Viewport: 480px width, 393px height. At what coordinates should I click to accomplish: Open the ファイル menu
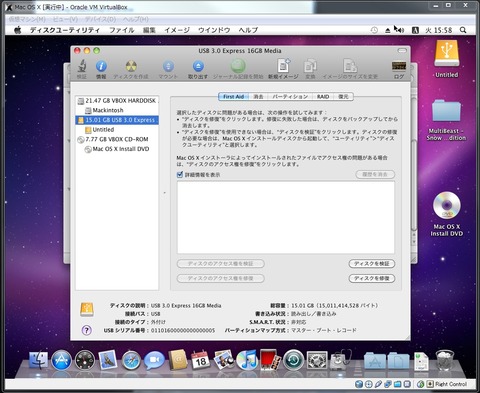coord(122,30)
